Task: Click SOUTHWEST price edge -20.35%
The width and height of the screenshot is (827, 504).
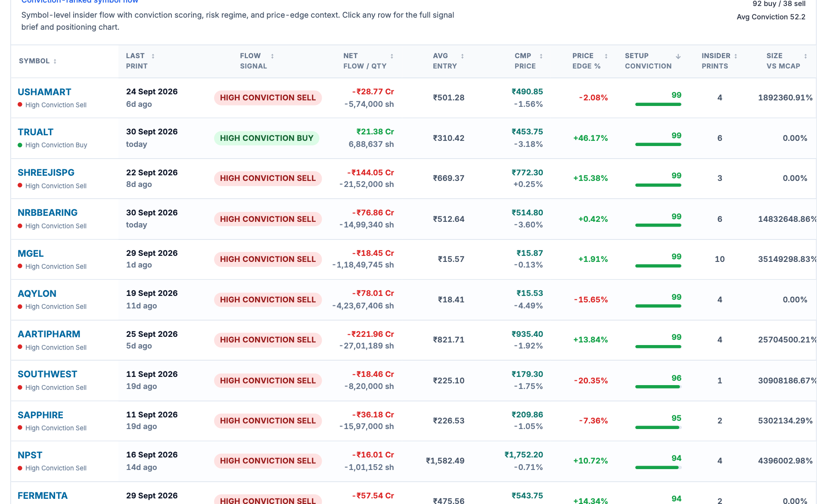Action: point(591,380)
